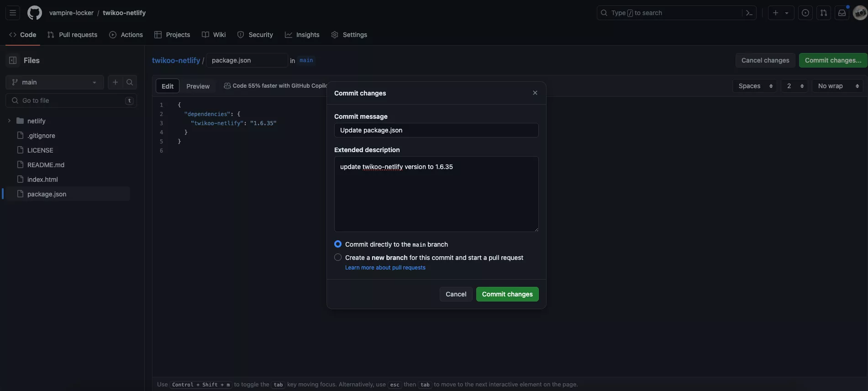The width and height of the screenshot is (868, 391).
Task: Click the create new plus icon
Action: 775,13
